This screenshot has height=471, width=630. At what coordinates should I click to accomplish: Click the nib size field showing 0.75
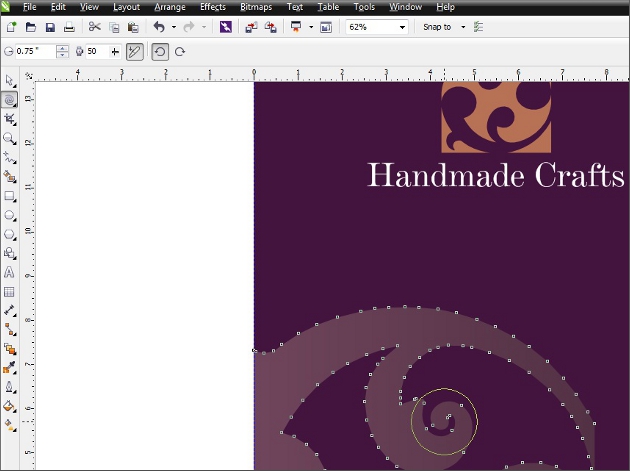coord(35,51)
